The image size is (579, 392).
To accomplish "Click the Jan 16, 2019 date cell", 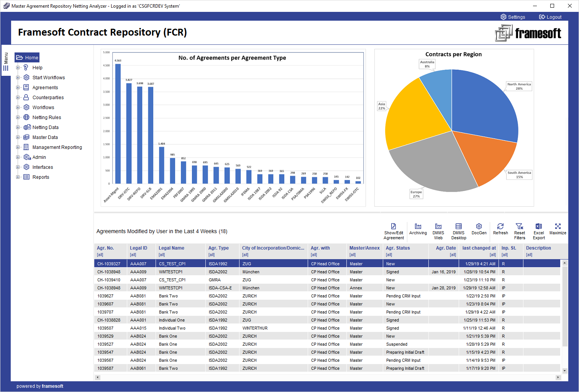I will click(x=443, y=272).
